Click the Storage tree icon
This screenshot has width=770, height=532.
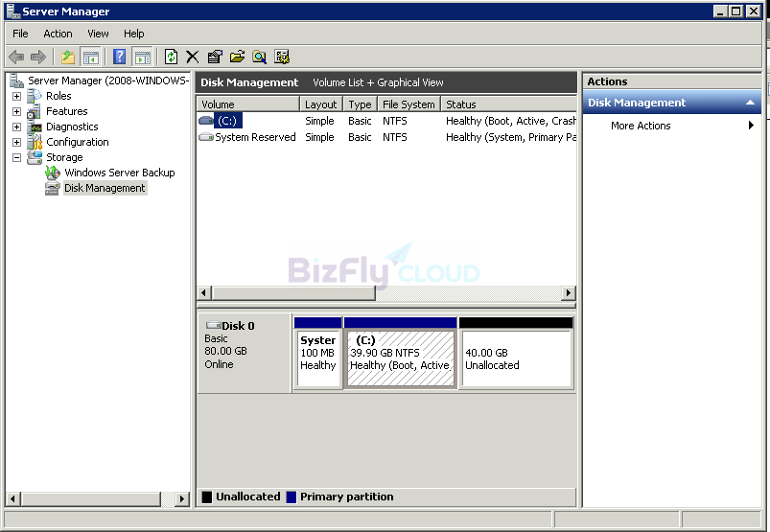point(35,157)
